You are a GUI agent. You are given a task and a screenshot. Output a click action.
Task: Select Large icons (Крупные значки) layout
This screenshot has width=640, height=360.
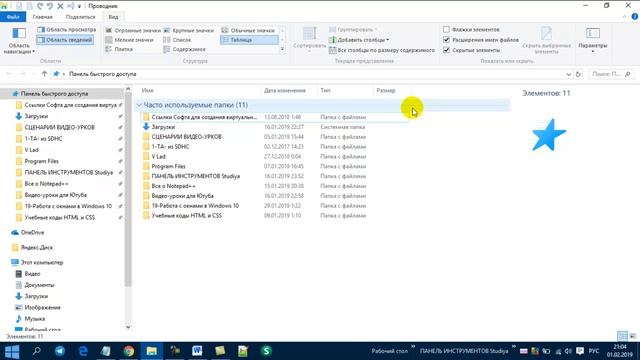(189, 31)
